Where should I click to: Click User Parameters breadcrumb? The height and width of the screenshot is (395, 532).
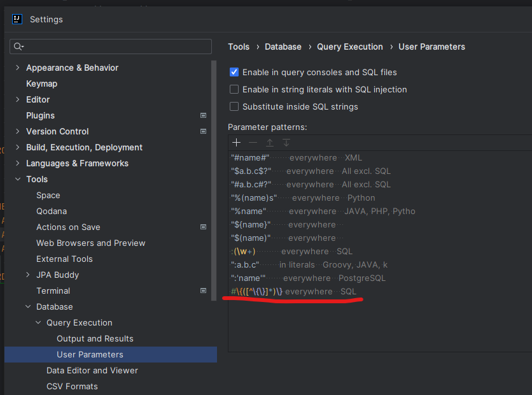tap(431, 47)
